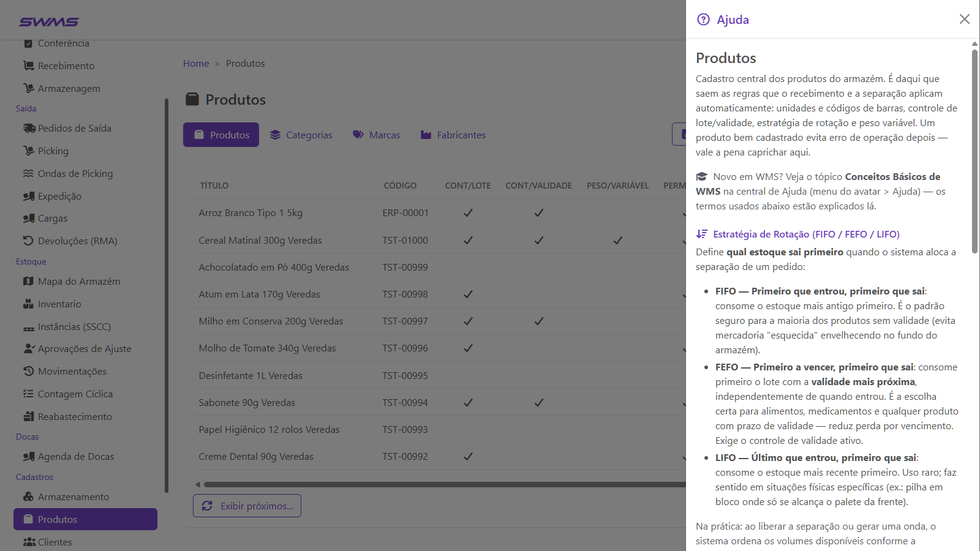Click the Produtos breadcrumb text
The width and height of the screenshot is (980, 551).
[x=246, y=64]
